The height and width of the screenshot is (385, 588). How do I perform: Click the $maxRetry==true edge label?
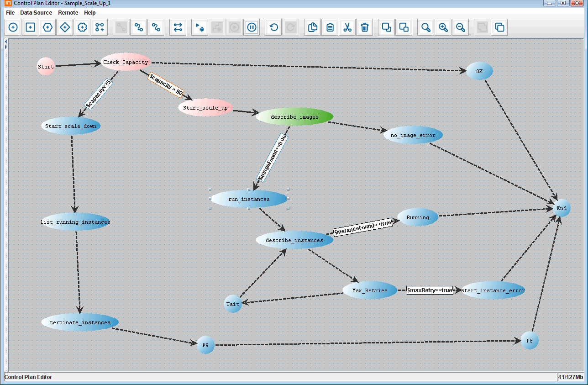pyautogui.click(x=430, y=290)
